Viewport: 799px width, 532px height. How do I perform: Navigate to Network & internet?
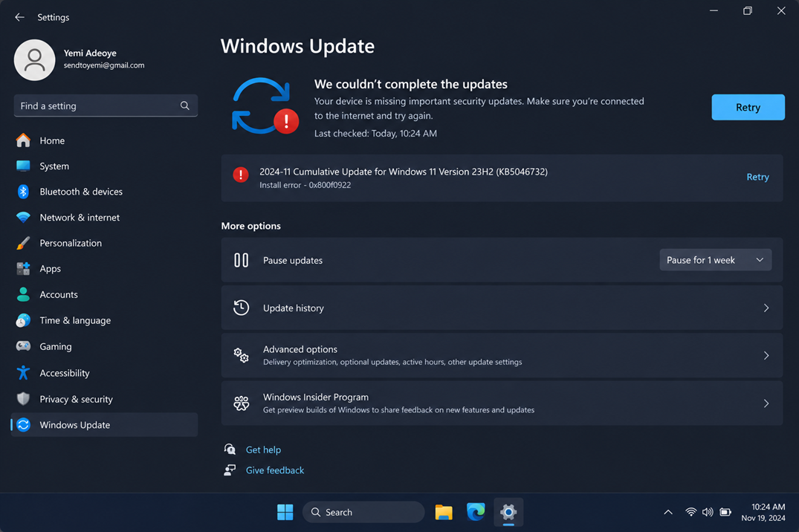(105, 218)
